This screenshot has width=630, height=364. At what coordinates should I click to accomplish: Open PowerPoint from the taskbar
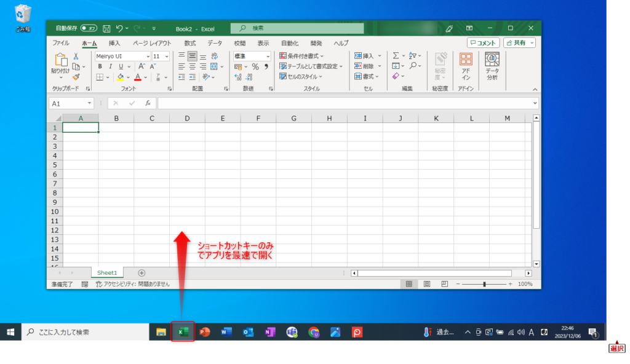205,332
